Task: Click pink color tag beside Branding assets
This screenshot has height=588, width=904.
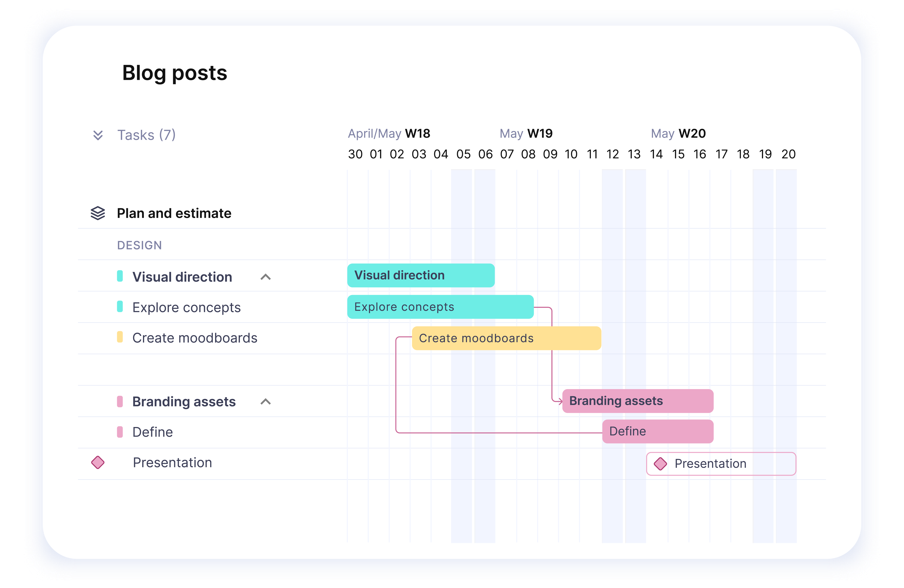Action: 120,401
